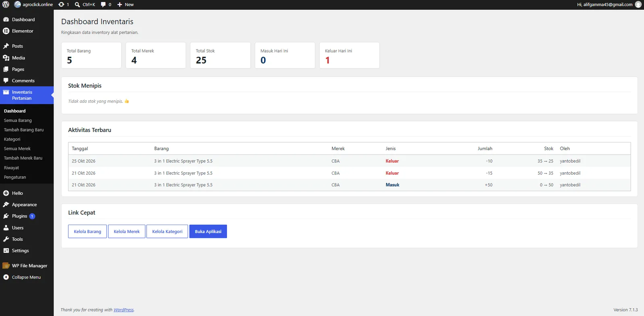Click the Appearance paintbrush icon

pos(6,204)
